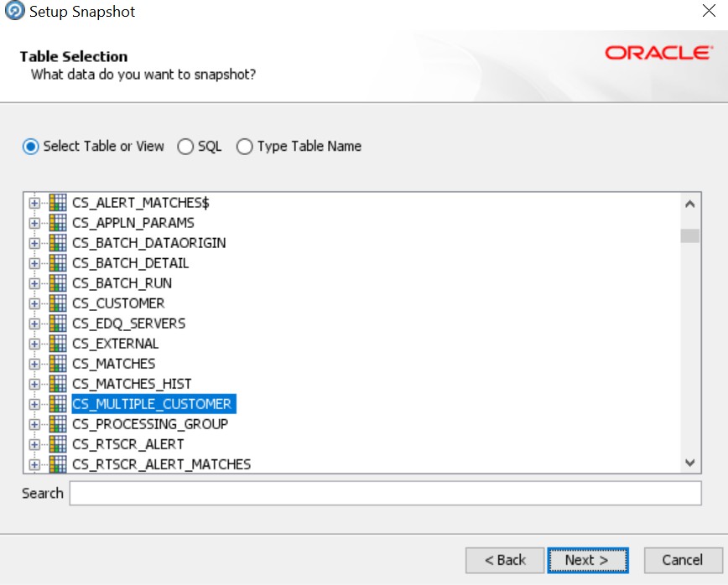Select the CS_MATCHES table name
This screenshot has width=728, height=585.
[x=114, y=364]
